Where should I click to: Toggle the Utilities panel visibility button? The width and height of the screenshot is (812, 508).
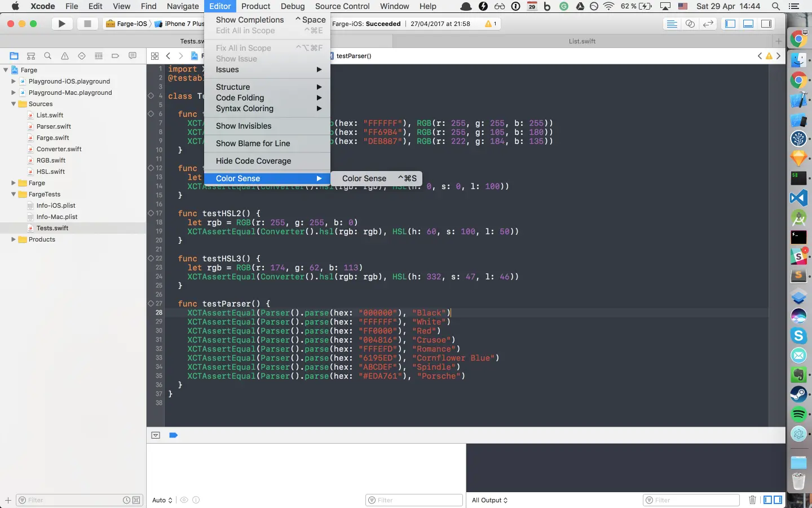pos(766,24)
